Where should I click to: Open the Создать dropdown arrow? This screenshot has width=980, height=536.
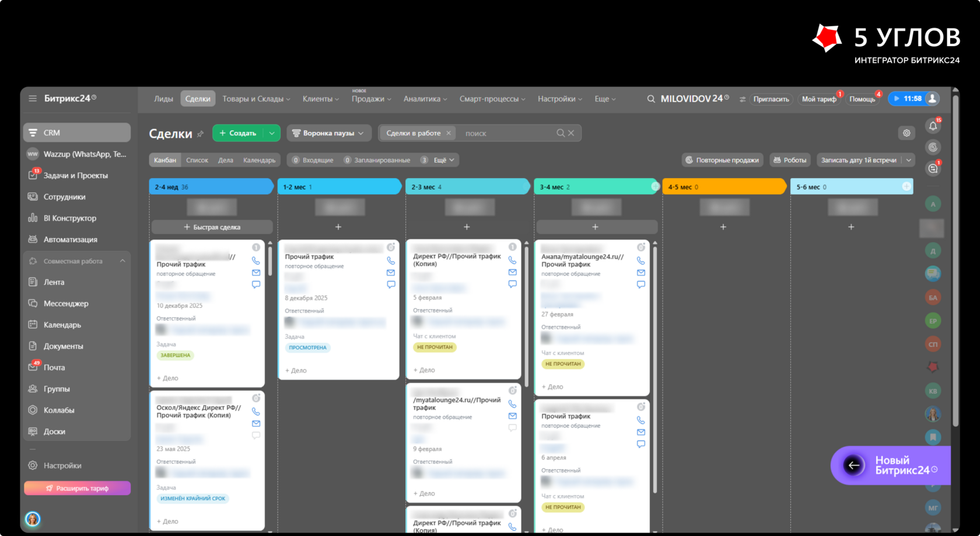click(x=272, y=133)
